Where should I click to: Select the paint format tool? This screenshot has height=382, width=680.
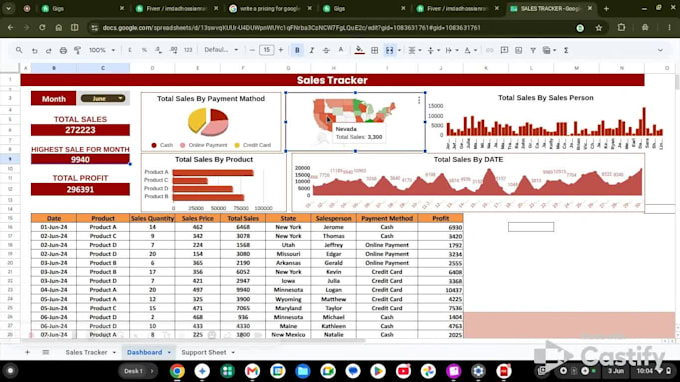click(78, 50)
